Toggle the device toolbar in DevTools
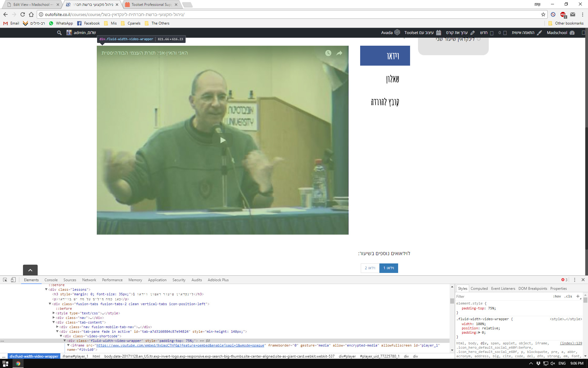588x368 pixels. pos(13,280)
